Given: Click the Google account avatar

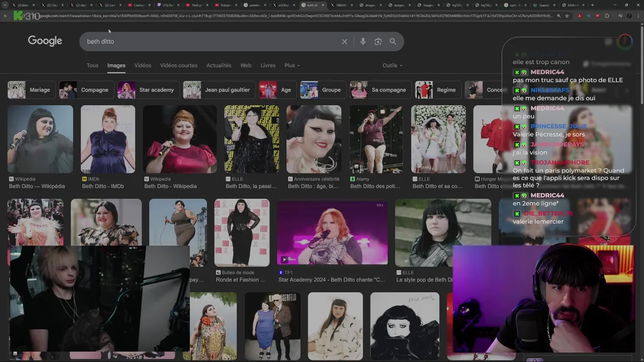Looking at the screenshot, I should point(624,41).
